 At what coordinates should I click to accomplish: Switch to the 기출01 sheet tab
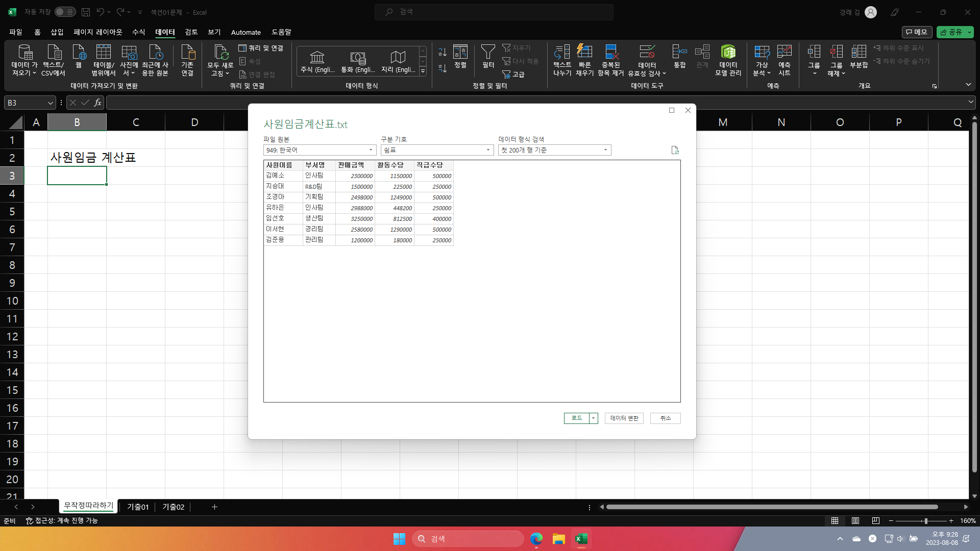click(138, 507)
